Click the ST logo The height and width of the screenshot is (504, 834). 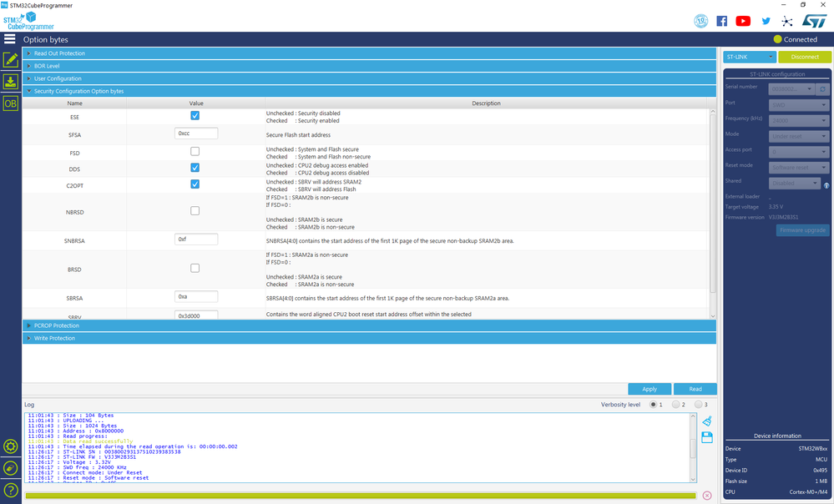[814, 21]
